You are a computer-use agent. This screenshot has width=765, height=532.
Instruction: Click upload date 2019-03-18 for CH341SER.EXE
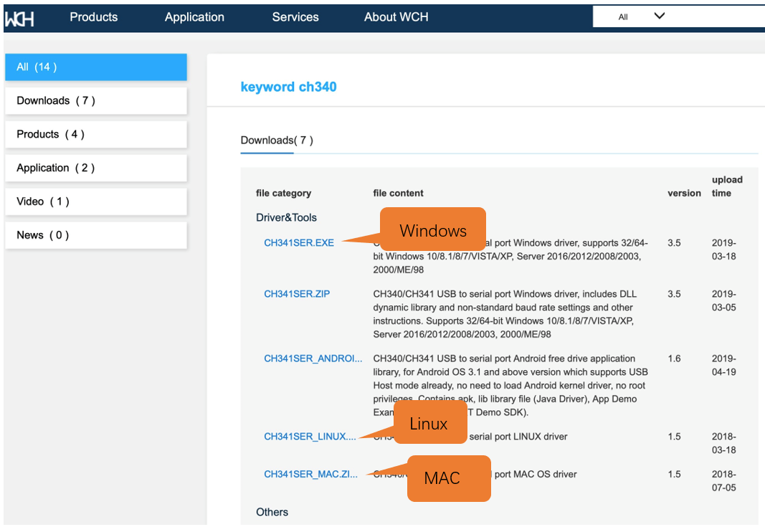pyautogui.click(x=723, y=250)
